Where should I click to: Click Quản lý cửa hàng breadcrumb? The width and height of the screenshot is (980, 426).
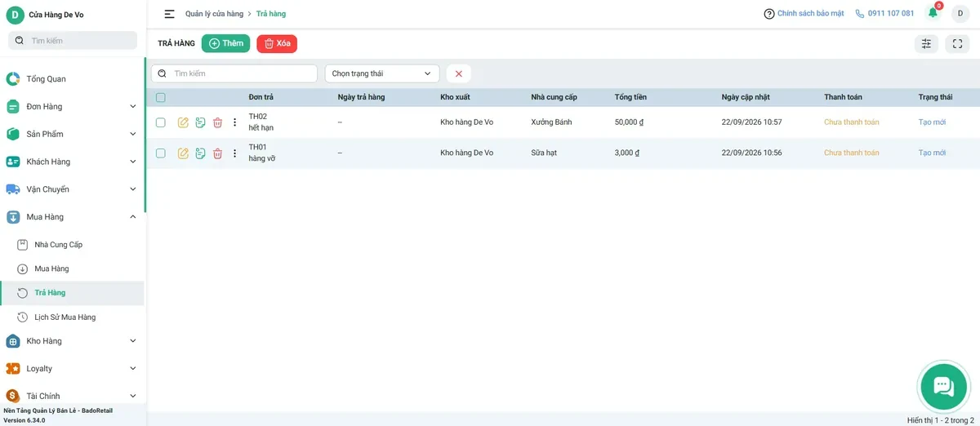(x=214, y=14)
